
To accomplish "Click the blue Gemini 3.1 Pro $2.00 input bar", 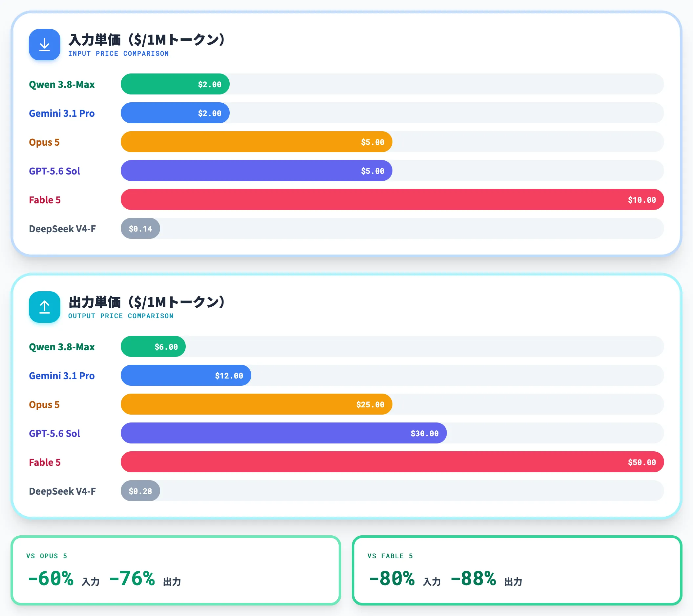I will pos(175,113).
